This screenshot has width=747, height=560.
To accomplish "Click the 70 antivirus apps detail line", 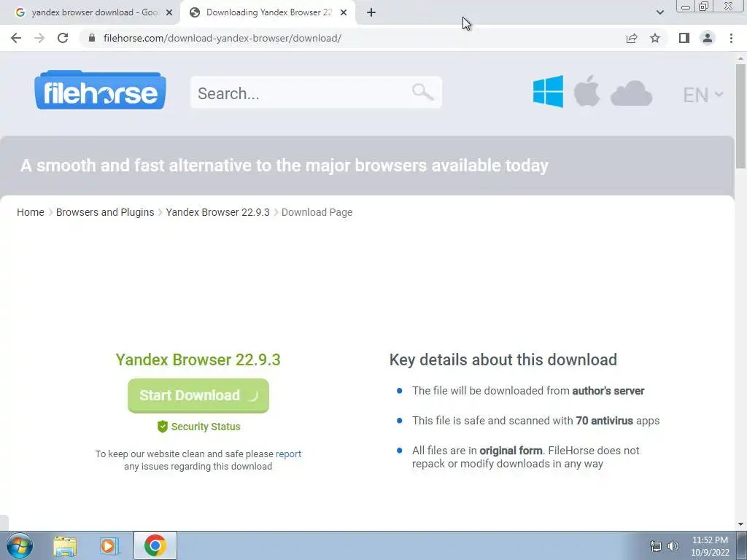I will tap(535, 421).
